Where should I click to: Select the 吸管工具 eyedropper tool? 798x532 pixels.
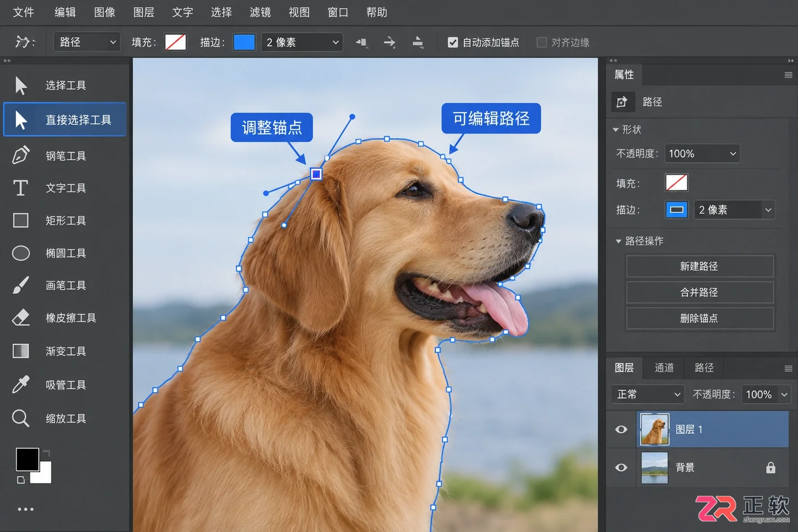(65, 385)
